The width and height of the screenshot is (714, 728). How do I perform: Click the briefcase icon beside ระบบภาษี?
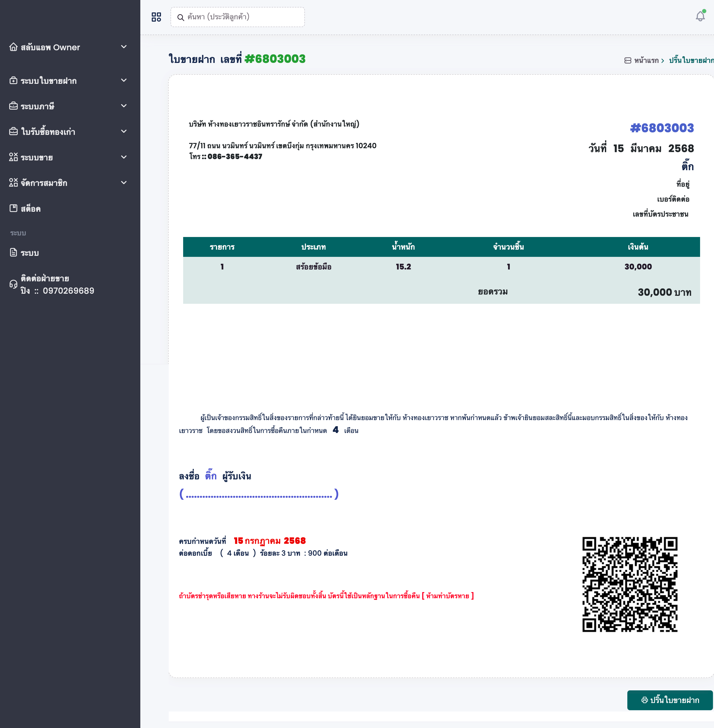13,106
